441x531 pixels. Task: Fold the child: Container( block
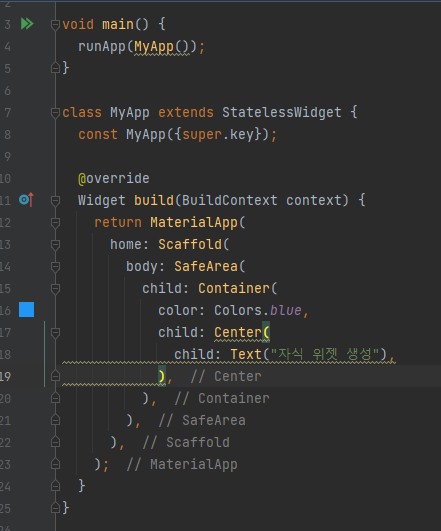[x=55, y=289]
